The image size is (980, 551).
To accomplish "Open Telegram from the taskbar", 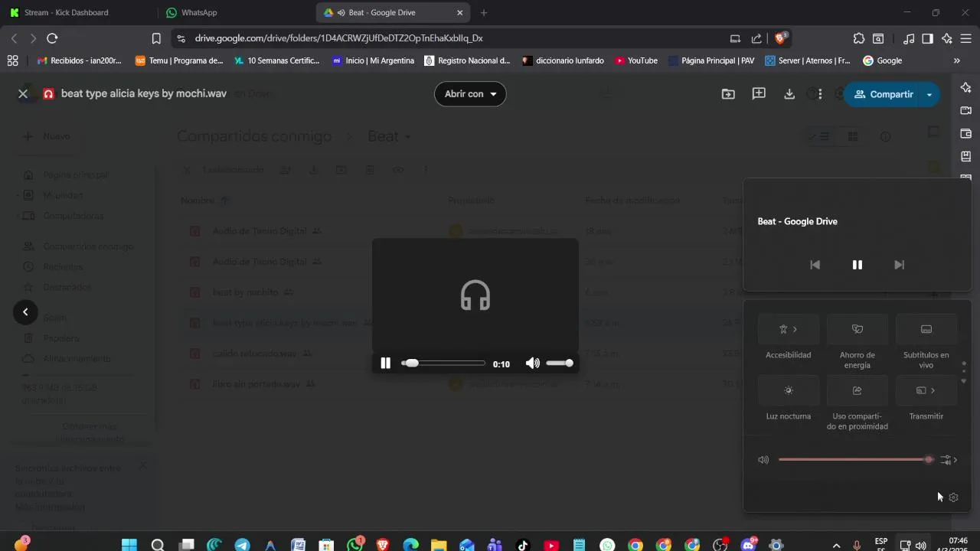I will tap(242, 546).
